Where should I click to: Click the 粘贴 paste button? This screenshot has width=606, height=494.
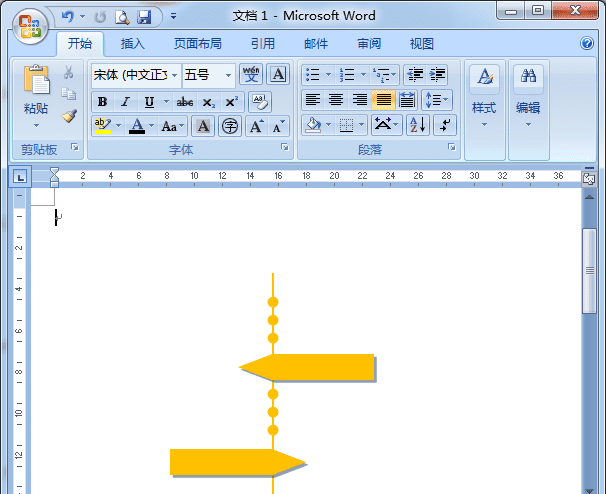point(36,90)
